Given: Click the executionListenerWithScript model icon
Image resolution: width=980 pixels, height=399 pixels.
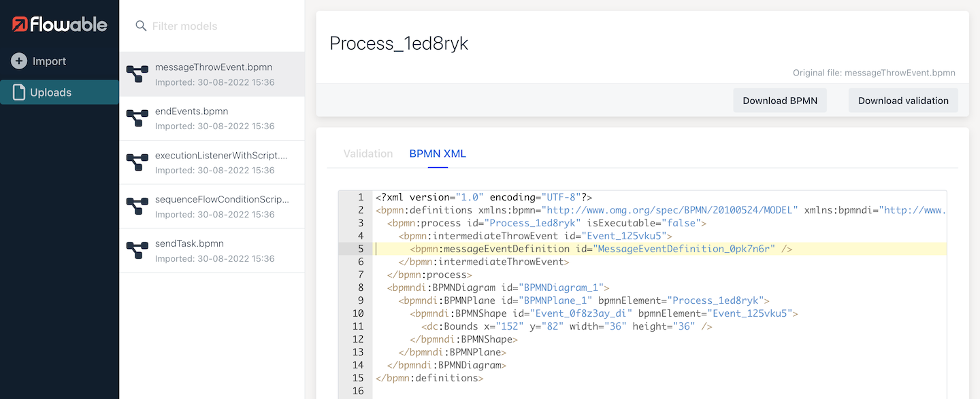Looking at the screenshot, I should point(137,162).
